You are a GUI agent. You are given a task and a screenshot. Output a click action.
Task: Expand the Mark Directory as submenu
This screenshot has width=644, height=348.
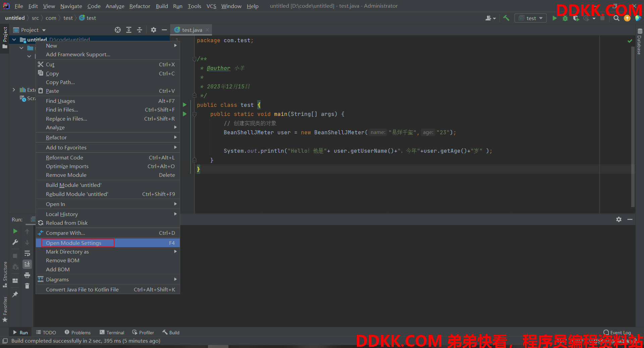pos(108,252)
